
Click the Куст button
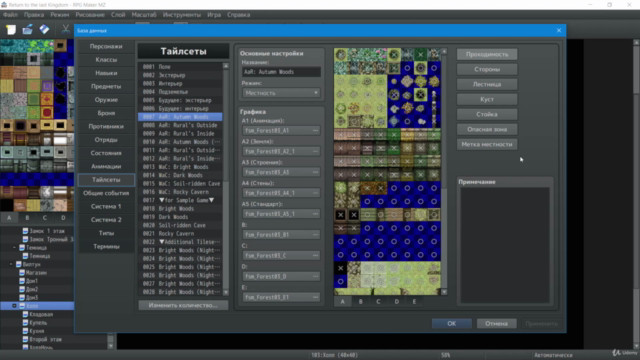[487, 99]
